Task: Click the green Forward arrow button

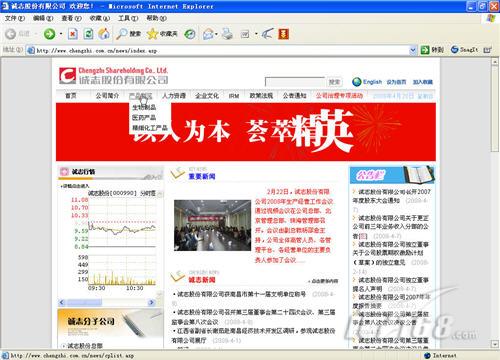Action: coord(50,34)
